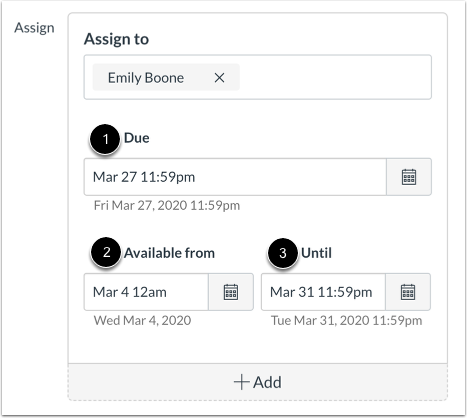
Task: Focus the Available from field Mar 4 12am
Action: [x=146, y=292]
